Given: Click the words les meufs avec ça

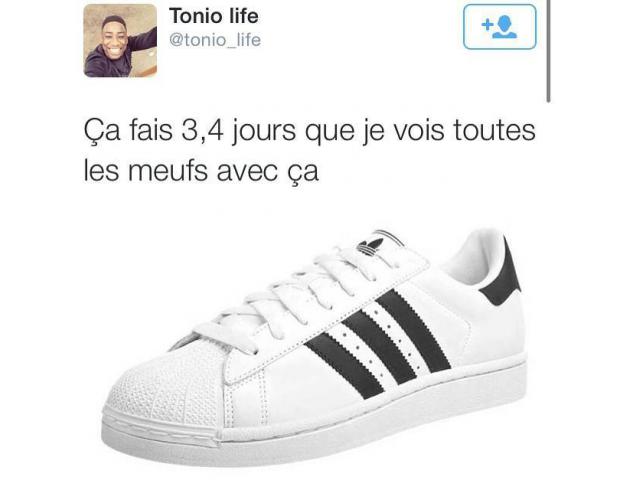Looking at the screenshot, I should click(201, 171).
